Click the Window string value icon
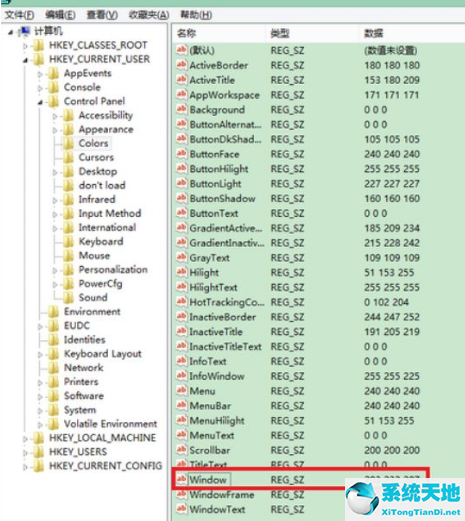This screenshot has height=521, width=465. (x=181, y=479)
